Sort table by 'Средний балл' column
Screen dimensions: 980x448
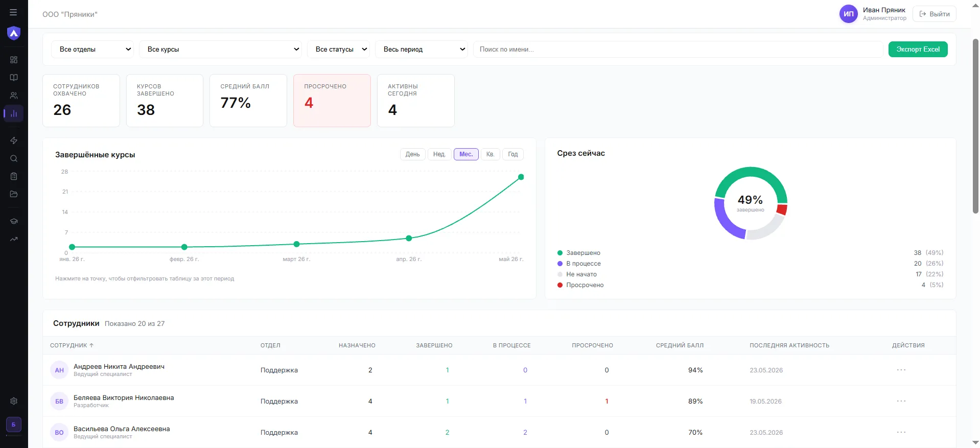tap(680, 345)
